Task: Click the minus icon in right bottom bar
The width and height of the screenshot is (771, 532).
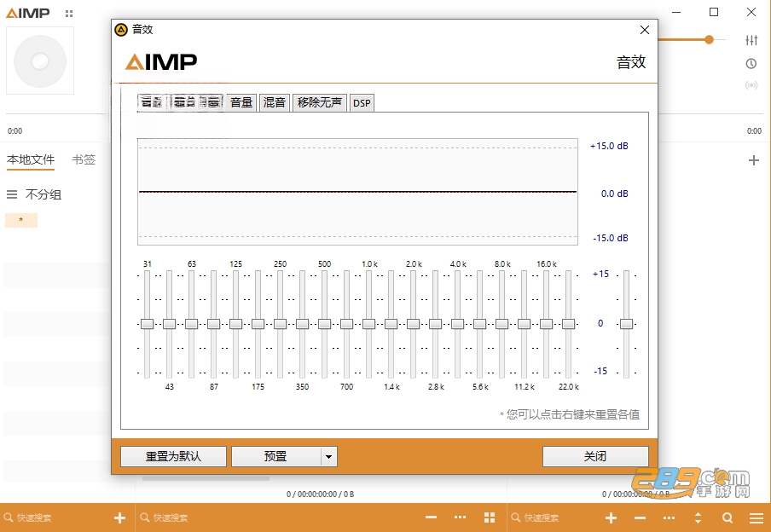Action: 640,518
